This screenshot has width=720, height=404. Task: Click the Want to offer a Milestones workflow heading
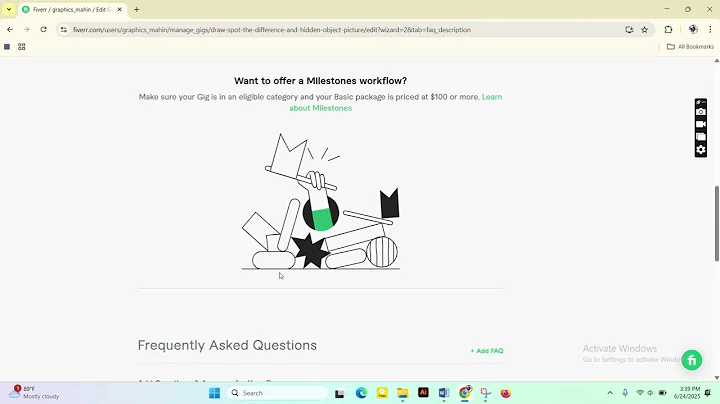321,81
